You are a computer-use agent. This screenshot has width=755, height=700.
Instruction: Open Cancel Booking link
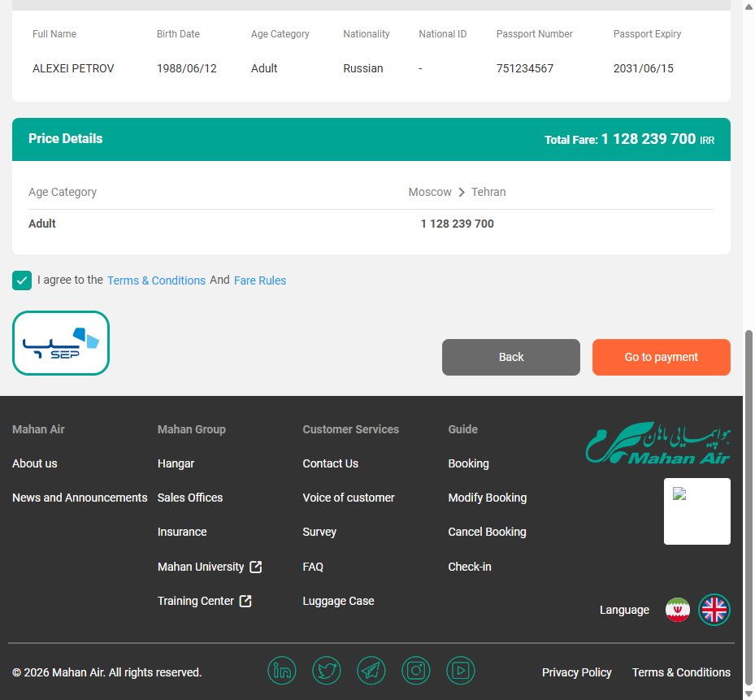[487, 532]
